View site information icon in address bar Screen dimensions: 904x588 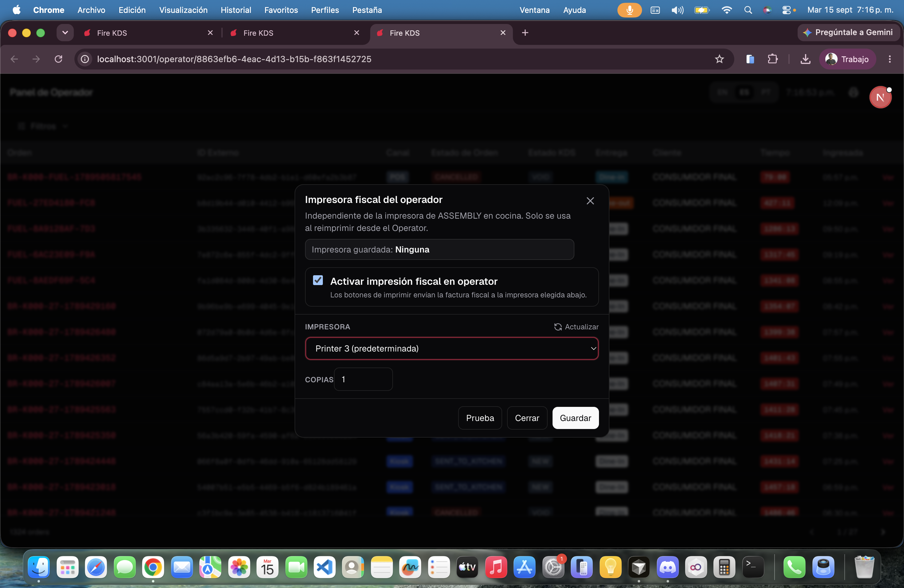[85, 59]
